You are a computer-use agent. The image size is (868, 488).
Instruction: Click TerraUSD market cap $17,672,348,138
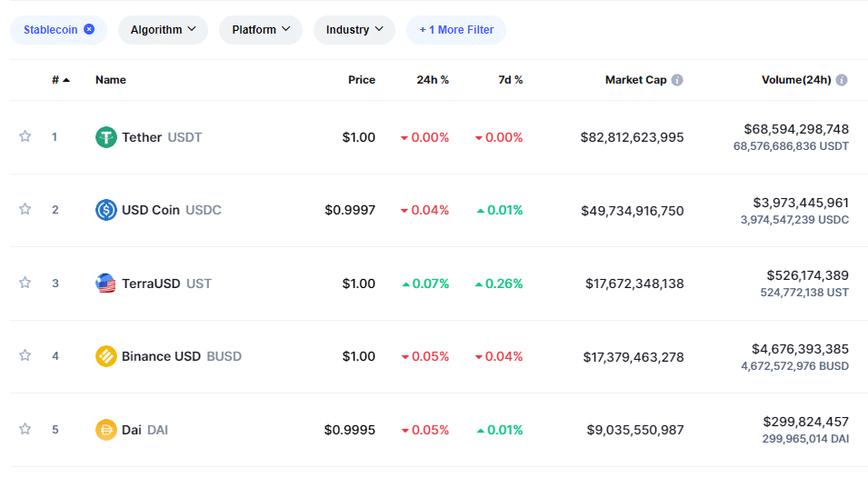click(x=634, y=284)
